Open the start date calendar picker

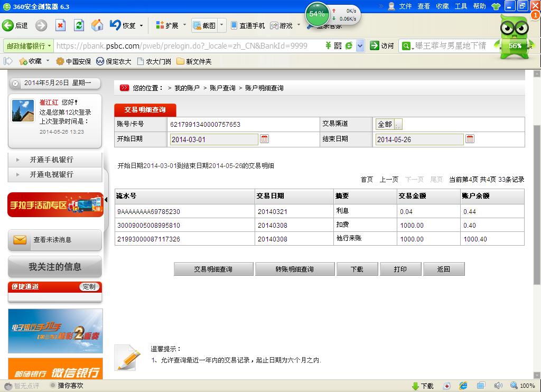coord(265,139)
